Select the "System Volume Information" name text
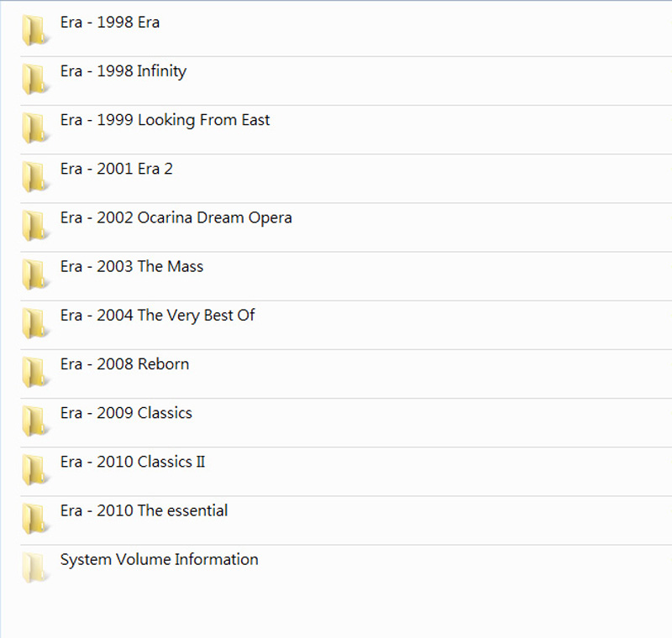672x638 pixels. coord(159,559)
